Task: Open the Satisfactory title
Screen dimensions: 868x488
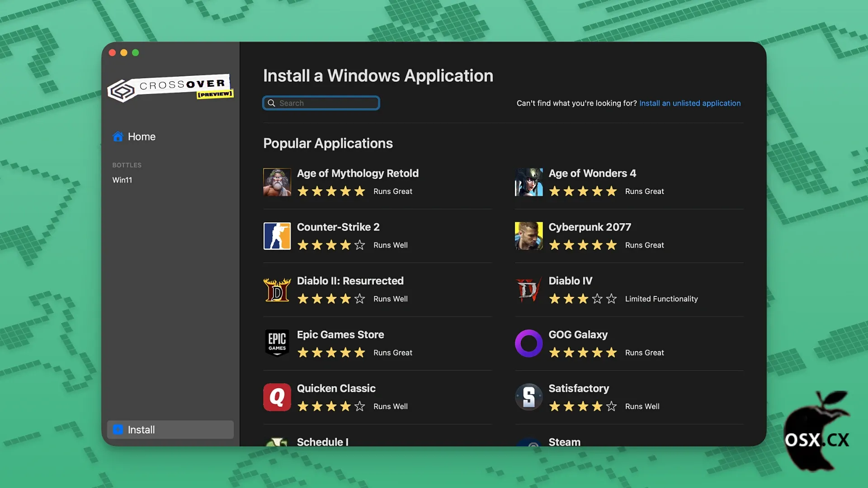Action: (579, 389)
